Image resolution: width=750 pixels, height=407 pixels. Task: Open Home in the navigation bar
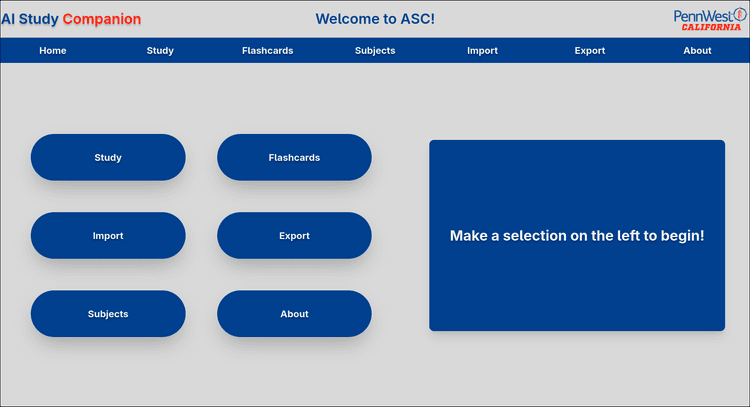pos(53,51)
